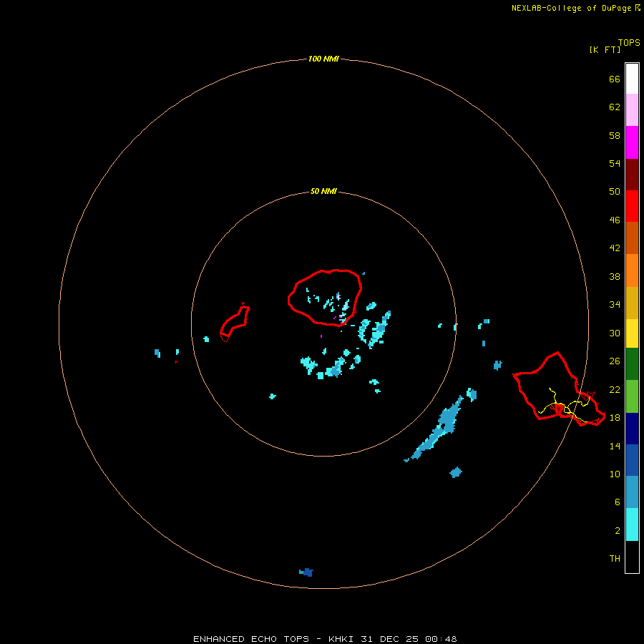The width and height of the screenshot is (644, 644).
Task: Click the TH threshold label
Action: (x=615, y=558)
